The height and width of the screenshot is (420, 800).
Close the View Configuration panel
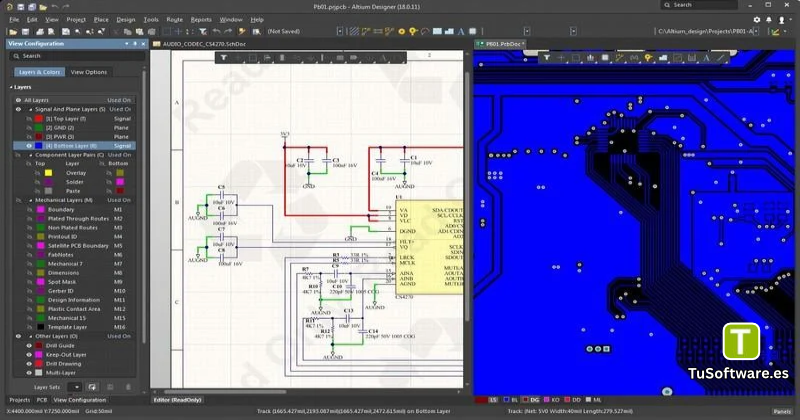pyautogui.click(x=143, y=44)
